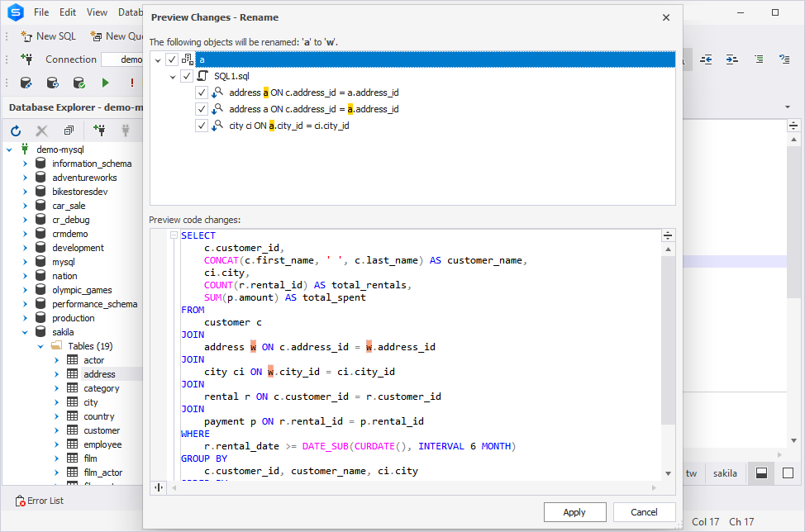Select the highlighted 'a' root row

[x=435, y=59]
